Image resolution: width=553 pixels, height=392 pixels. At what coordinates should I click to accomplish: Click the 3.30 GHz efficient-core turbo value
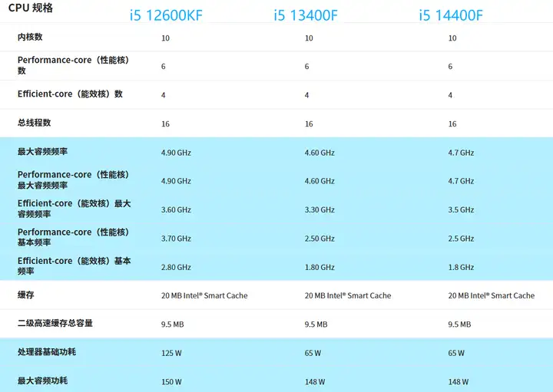click(320, 210)
